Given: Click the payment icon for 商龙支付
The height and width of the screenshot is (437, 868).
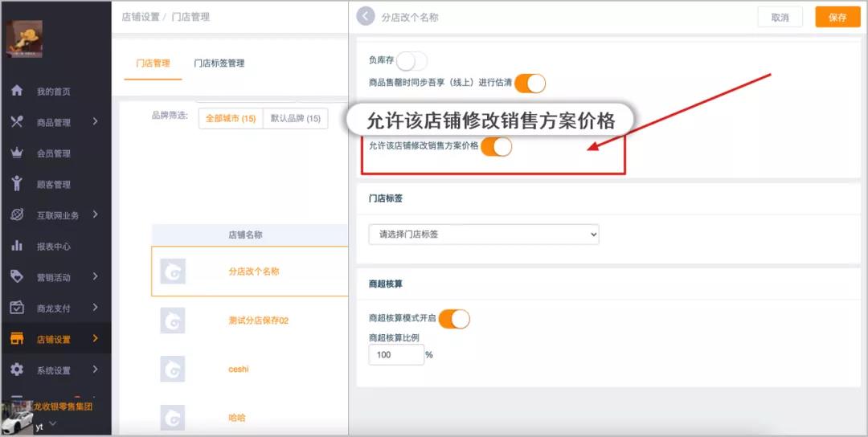Looking at the screenshot, I should (17, 308).
